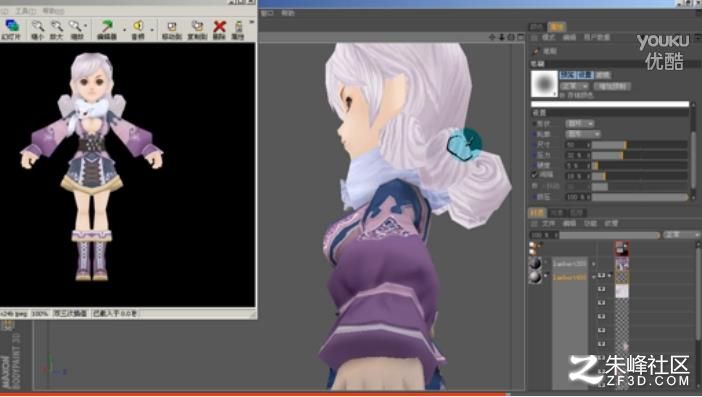The width and height of the screenshot is (702, 397).
Task: Click button right of brush mode dropdown
Action: tap(612, 85)
